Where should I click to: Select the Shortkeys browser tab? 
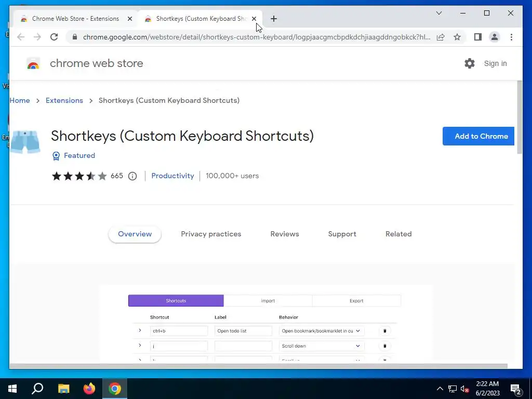point(200,19)
